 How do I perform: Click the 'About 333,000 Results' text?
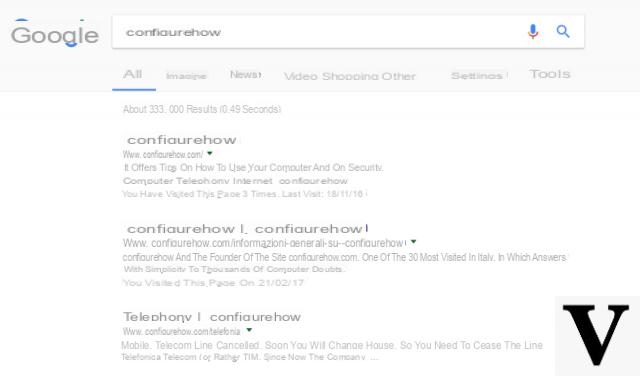pyautogui.click(x=202, y=109)
